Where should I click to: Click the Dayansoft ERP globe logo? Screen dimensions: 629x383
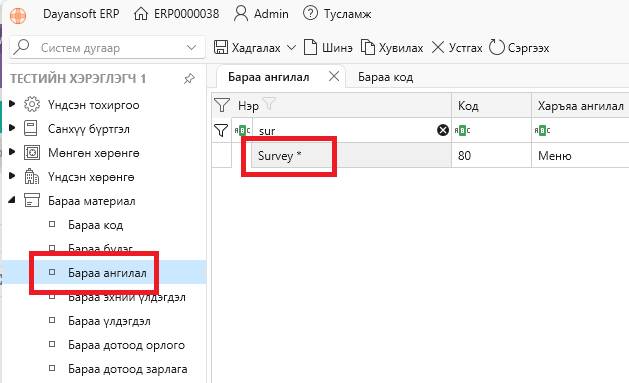(x=18, y=16)
